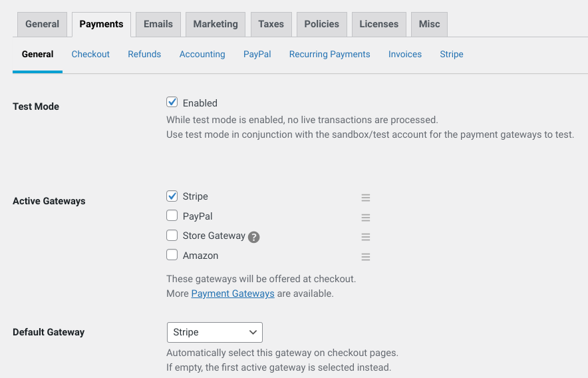Go to the Licenses tab

click(x=378, y=24)
